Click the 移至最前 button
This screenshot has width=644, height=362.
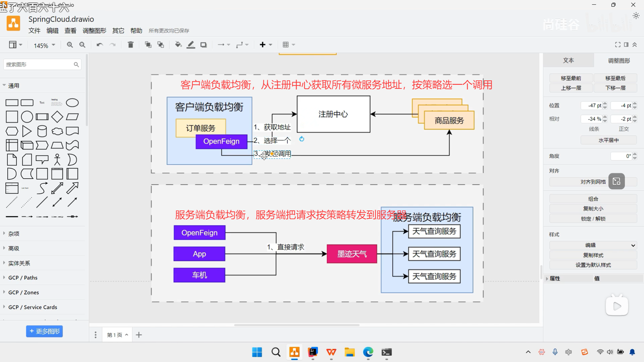571,78
